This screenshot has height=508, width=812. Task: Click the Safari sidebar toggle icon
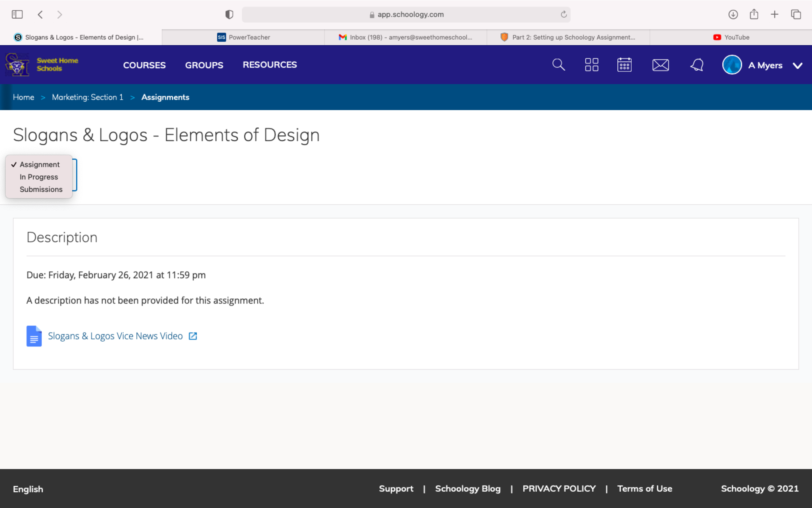[x=17, y=15]
